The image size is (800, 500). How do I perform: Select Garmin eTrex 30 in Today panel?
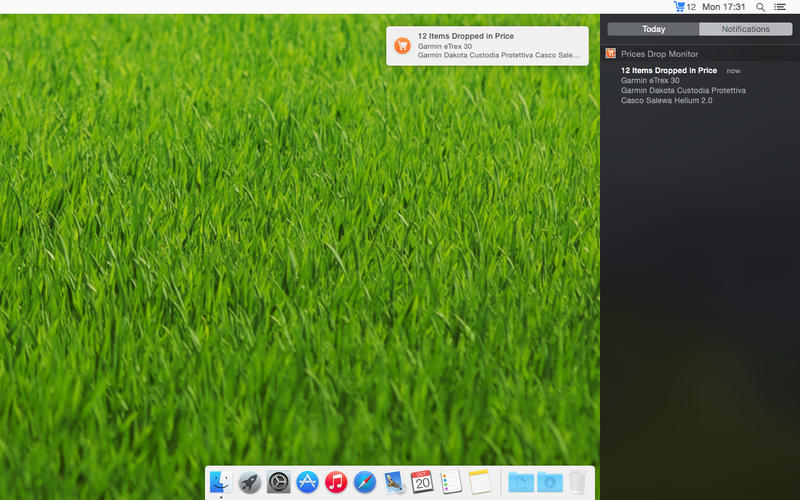650,80
